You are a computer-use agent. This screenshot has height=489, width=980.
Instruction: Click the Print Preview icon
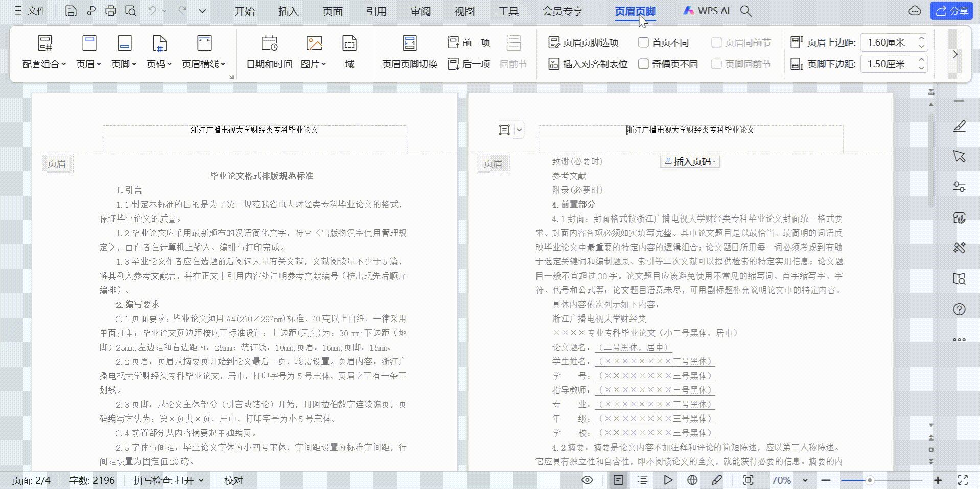[x=131, y=11]
